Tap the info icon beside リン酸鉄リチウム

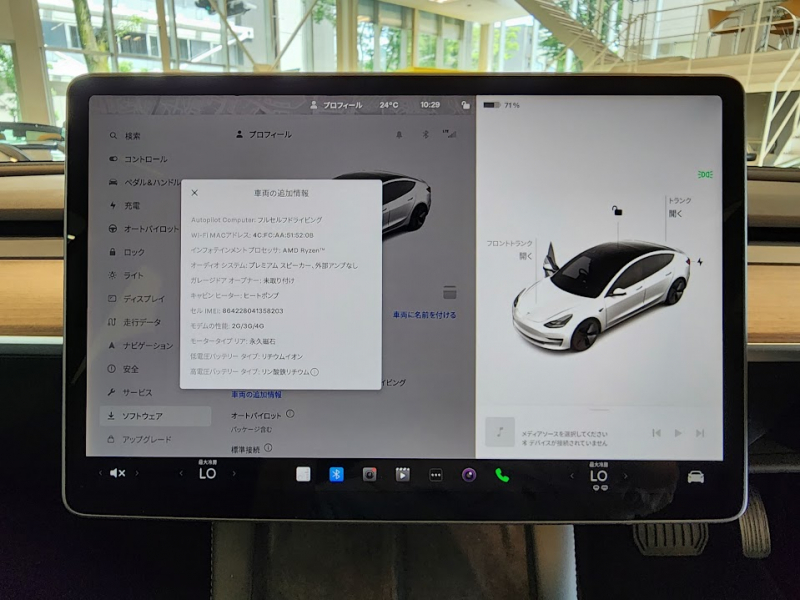click(x=314, y=372)
